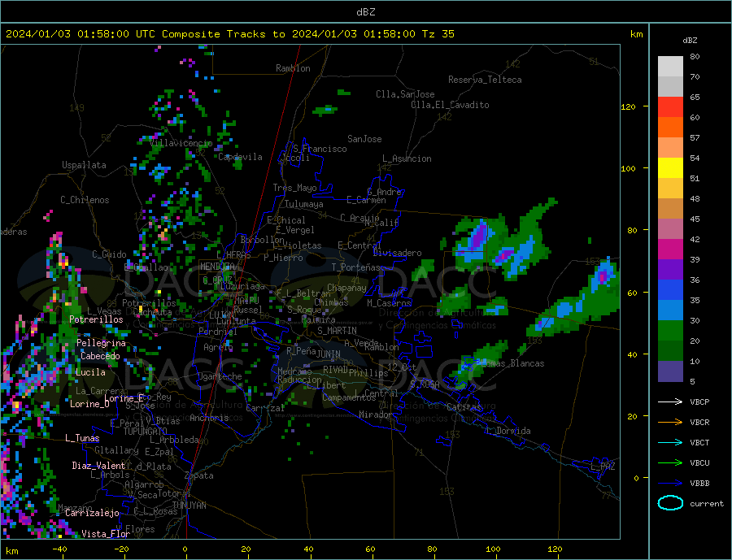The image size is (732, 560).
Task: Select the light gray 70–80 dBZ legend swatch
Action: 670,67
